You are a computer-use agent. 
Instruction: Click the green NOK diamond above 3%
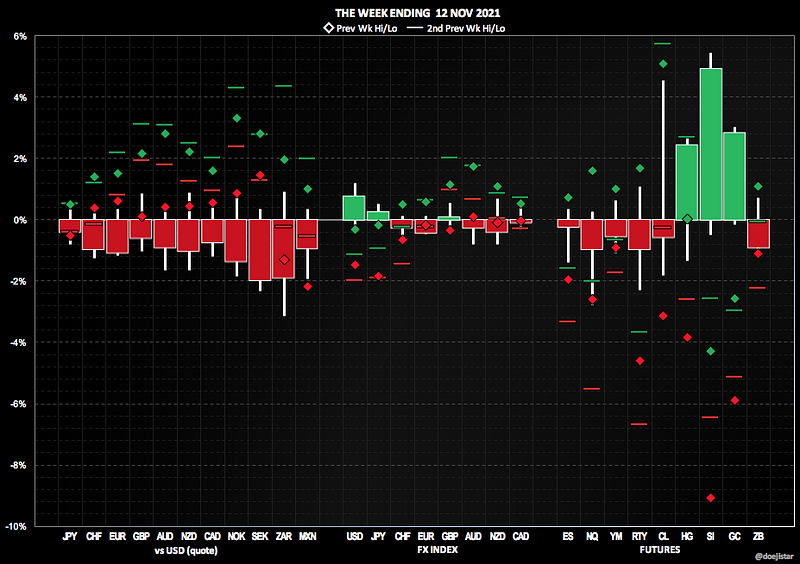pyautogui.click(x=237, y=118)
